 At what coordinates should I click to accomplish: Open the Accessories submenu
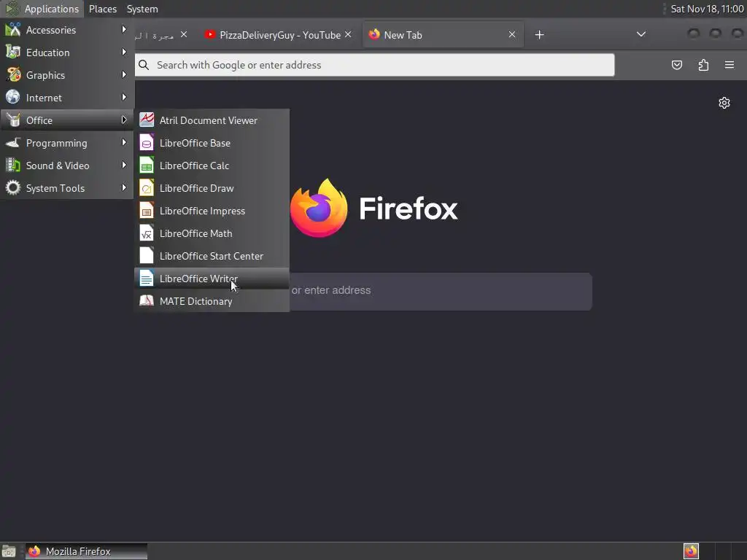(66, 30)
